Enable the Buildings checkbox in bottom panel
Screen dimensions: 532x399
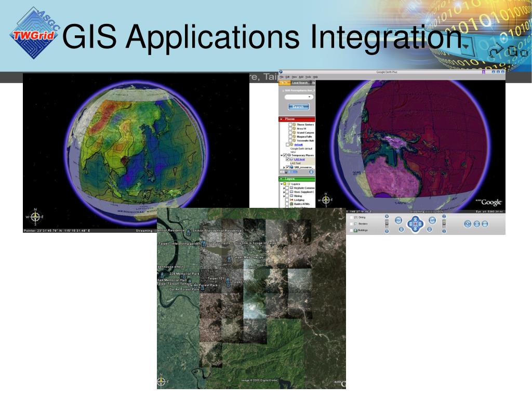(351, 230)
